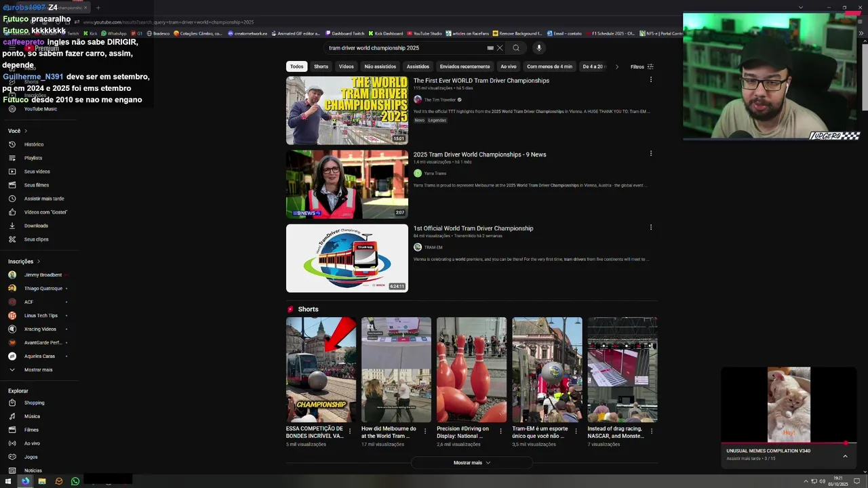Open Windows Start menu
The height and width of the screenshot is (488, 868).
(x=8, y=481)
